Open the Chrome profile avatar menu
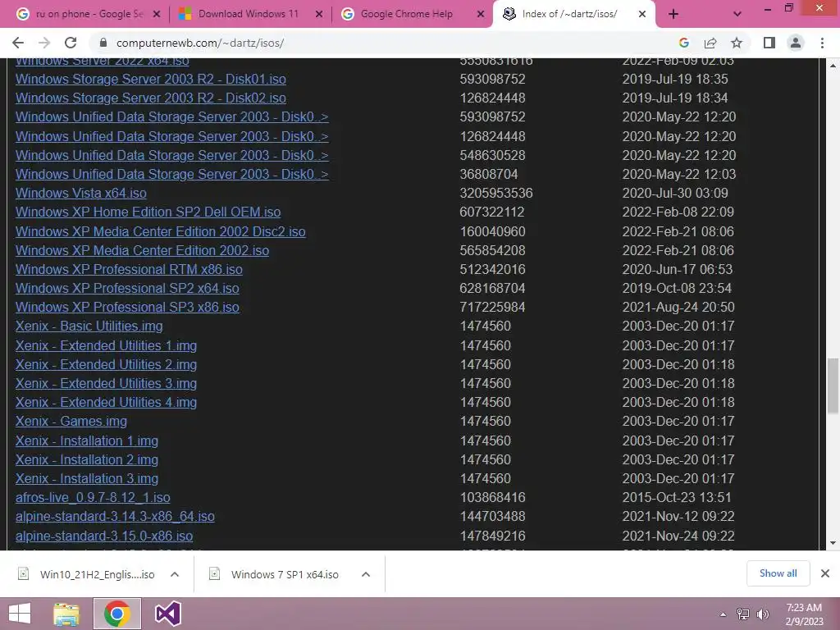840x630 pixels. pyautogui.click(x=796, y=43)
